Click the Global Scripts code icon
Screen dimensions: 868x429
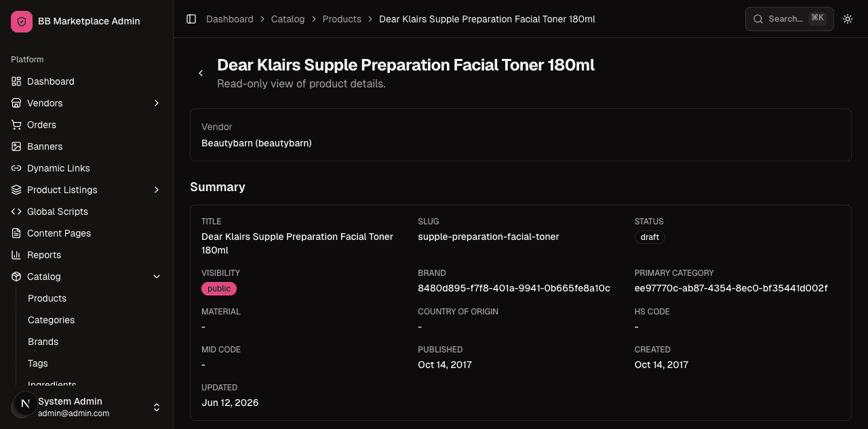[x=16, y=211]
